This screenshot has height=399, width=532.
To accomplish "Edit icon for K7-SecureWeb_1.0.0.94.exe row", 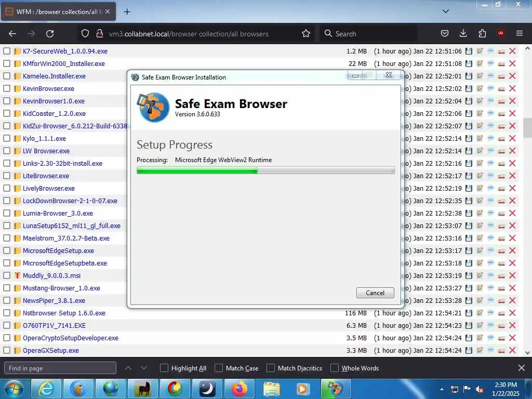I will point(480,51).
